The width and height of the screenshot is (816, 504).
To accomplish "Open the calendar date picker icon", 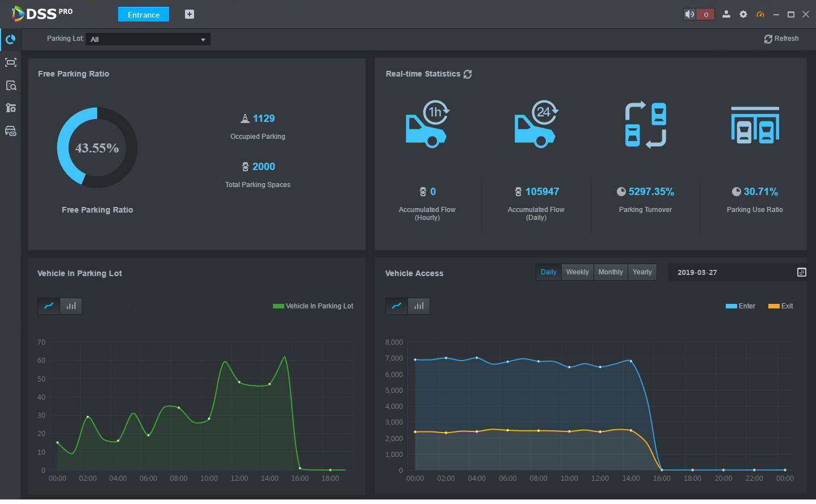I will [801, 273].
